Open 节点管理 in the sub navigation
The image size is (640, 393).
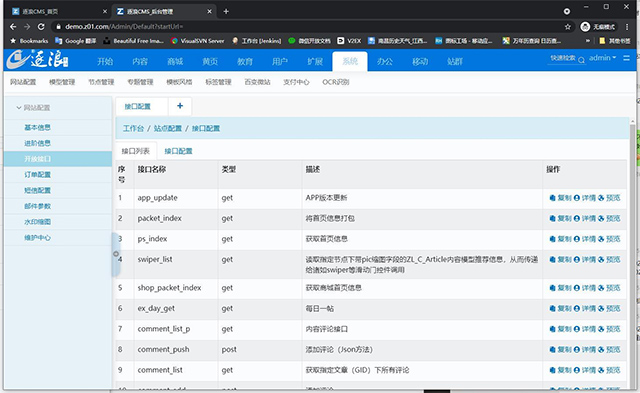(101, 82)
